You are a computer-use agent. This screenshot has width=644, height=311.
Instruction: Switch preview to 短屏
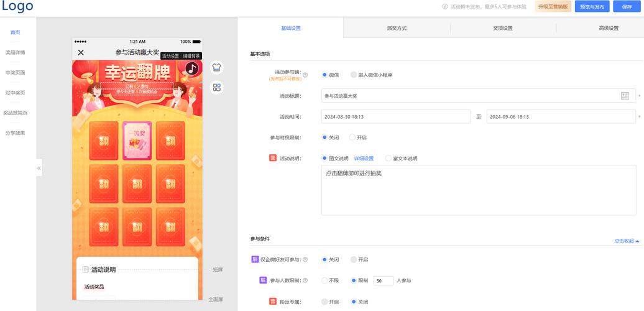(x=218, y=270)
